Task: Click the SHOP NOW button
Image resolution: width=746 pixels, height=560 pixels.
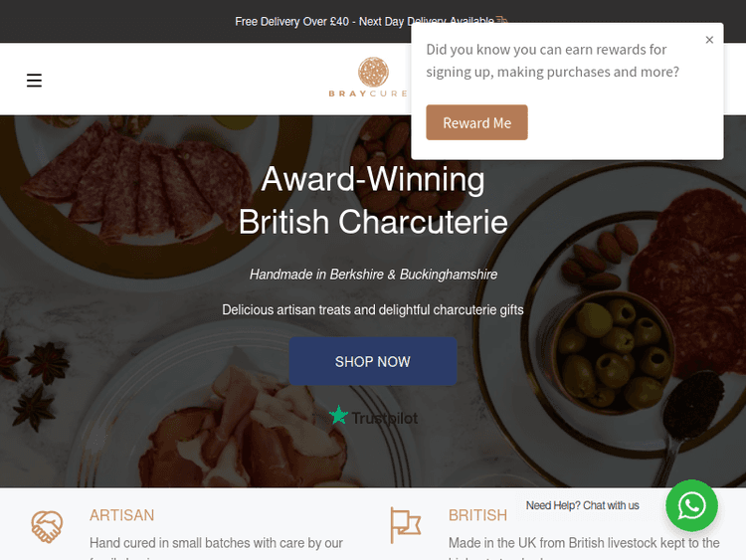Action: click(373, 362)
